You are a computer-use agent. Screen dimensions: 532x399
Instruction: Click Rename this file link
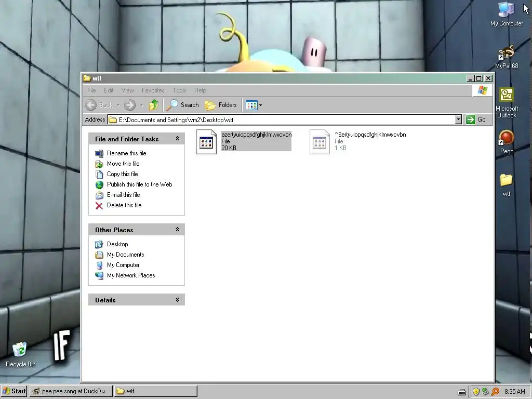[x=127, y=153]
